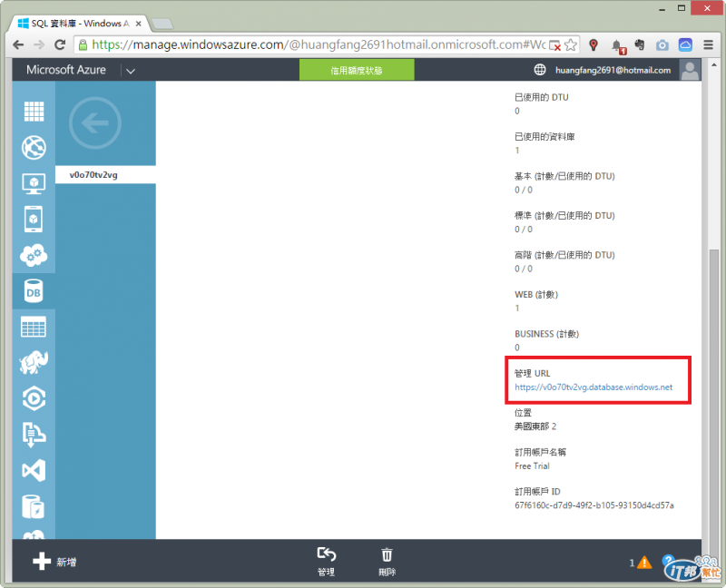This screenshot has height=588, width=726.
Task: Open the warning notification triangle icon
Action: [x=644, y=563]
